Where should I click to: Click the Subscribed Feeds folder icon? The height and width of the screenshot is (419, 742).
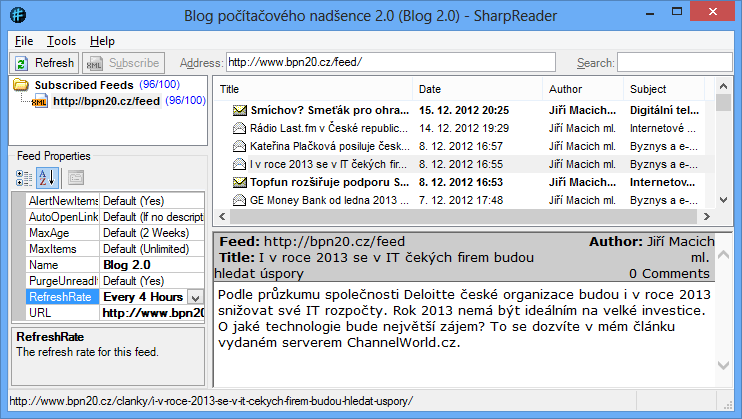click(22, 86)
